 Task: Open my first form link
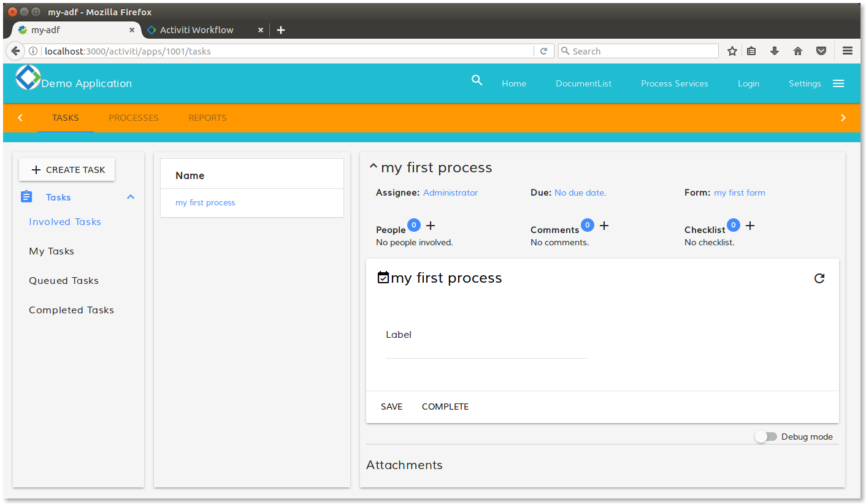point(739,193)
